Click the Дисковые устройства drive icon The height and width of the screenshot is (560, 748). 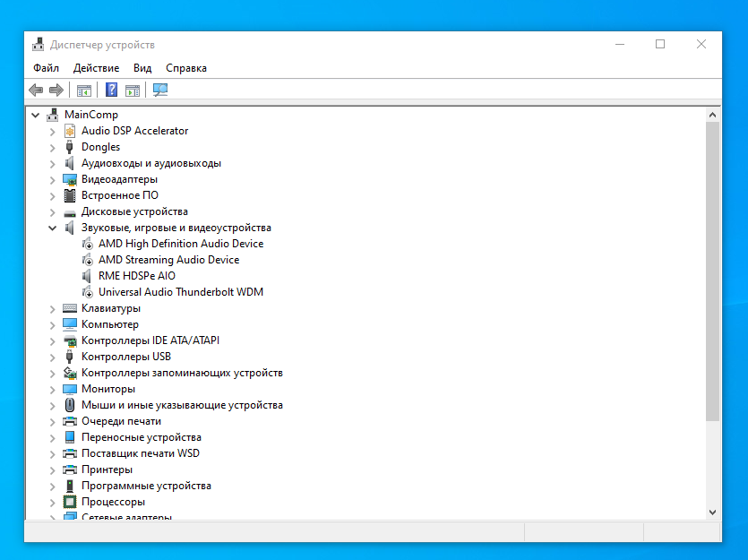pyautogui.click(x=70, y=212)
